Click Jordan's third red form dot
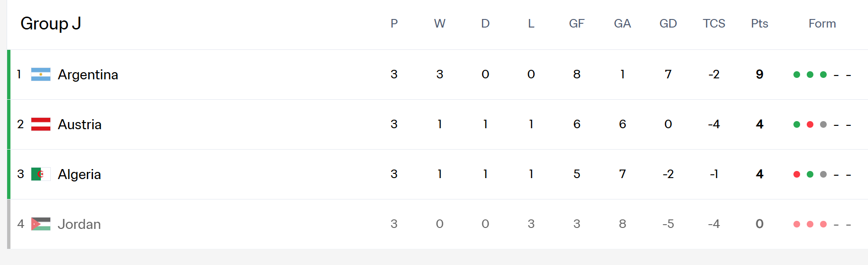 (x=823, y=224)
